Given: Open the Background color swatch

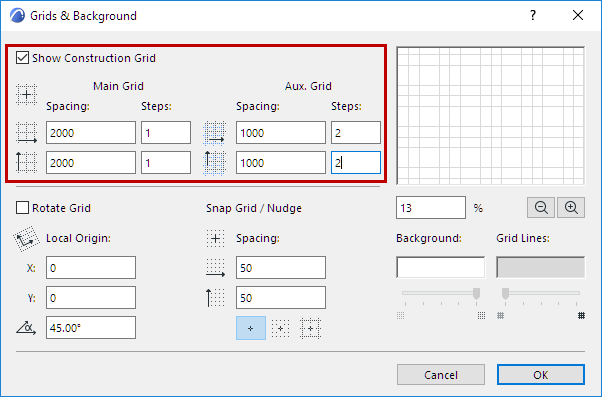Looking at the screenshot, I should pos(440,267).
